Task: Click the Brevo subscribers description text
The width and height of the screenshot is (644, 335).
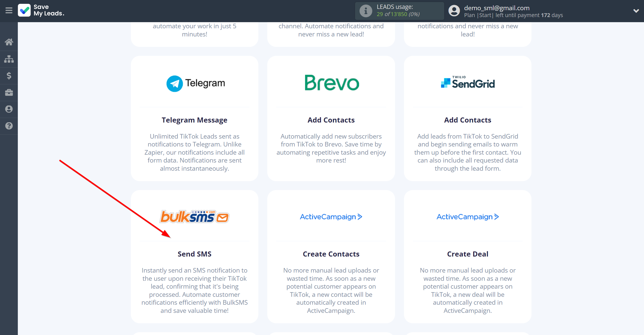Action: (331, 148)
